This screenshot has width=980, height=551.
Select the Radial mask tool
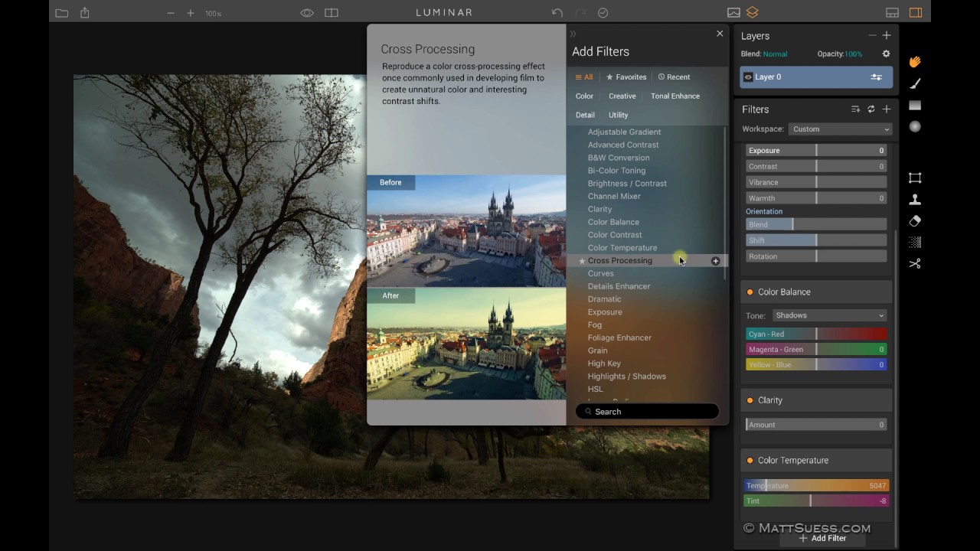pyautogui.click(x=915, y=126)
